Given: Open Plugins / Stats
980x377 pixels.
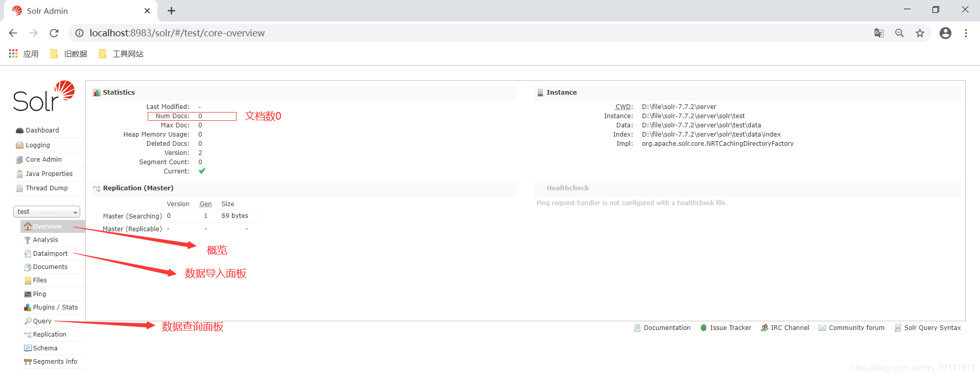Looking at the screenshot, I should (55, 307).
